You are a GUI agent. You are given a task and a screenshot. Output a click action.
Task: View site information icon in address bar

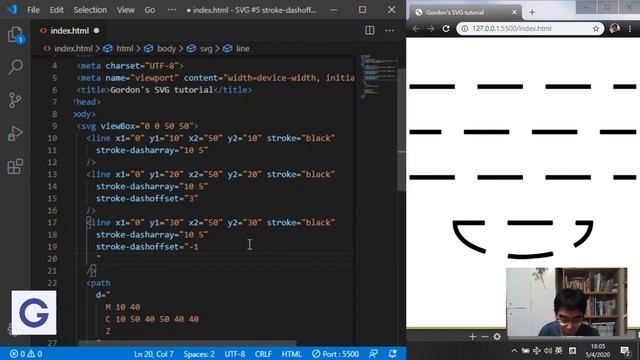[464, 29]
